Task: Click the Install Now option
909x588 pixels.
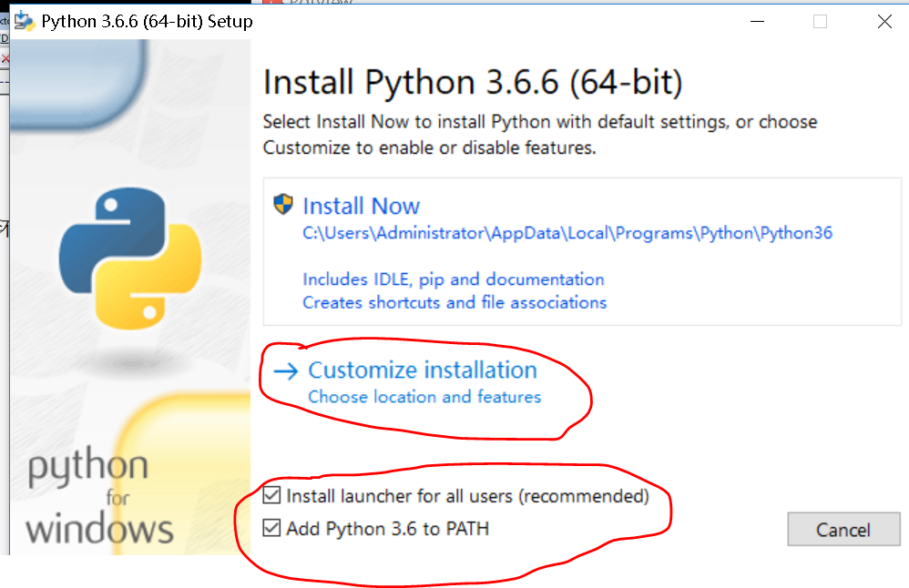Action: tap(582, 252)
